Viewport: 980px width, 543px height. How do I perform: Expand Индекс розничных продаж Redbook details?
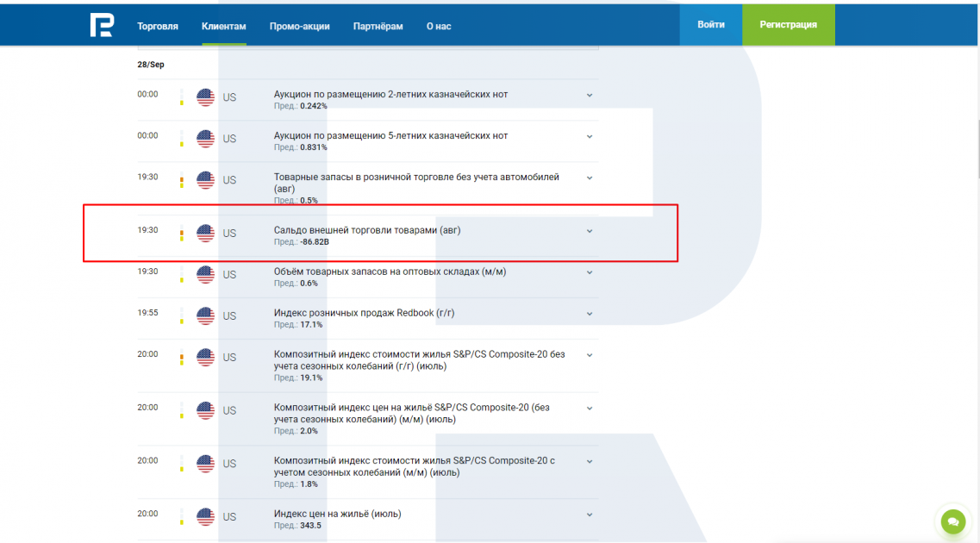[x=590, y=314]
